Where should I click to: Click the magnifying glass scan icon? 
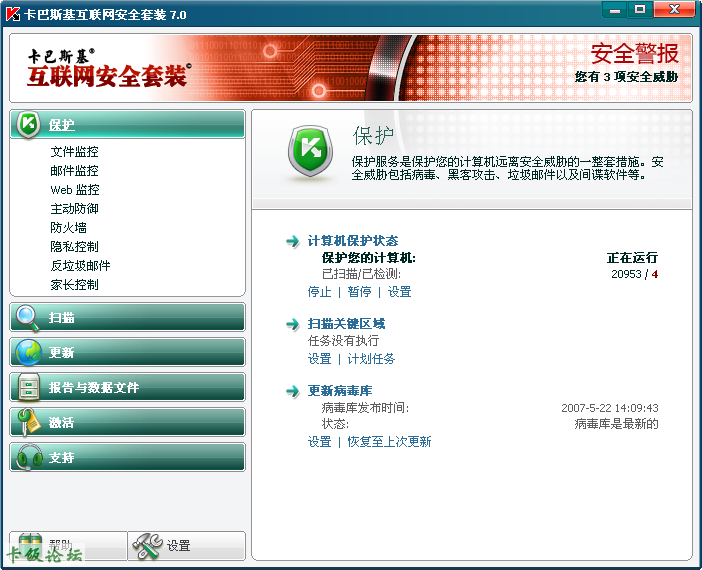click(x=27, y=317)
